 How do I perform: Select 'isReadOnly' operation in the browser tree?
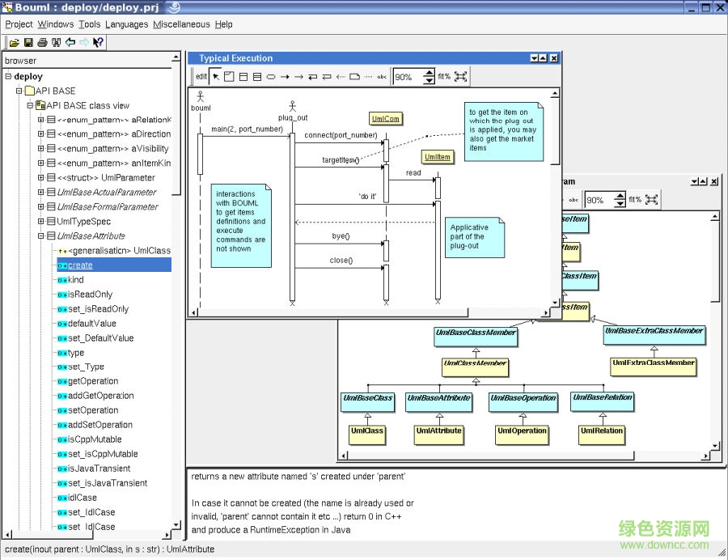pyautogui.click(x=91, y=295)
